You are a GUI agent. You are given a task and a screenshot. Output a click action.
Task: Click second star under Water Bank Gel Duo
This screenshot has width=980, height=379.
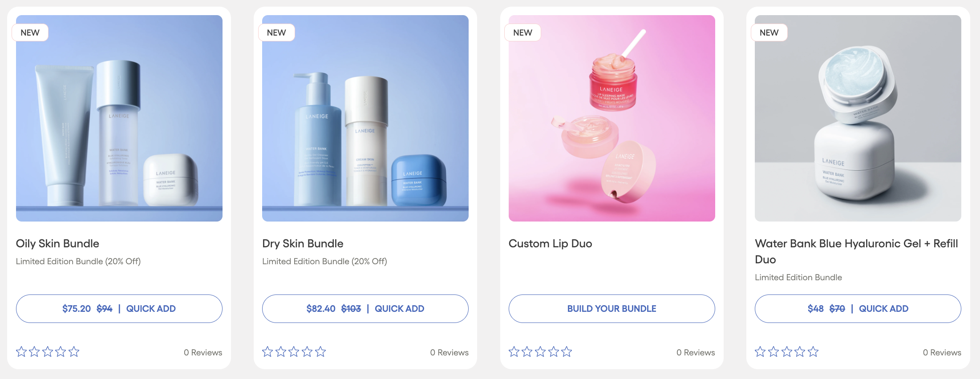tap(773, 352)
